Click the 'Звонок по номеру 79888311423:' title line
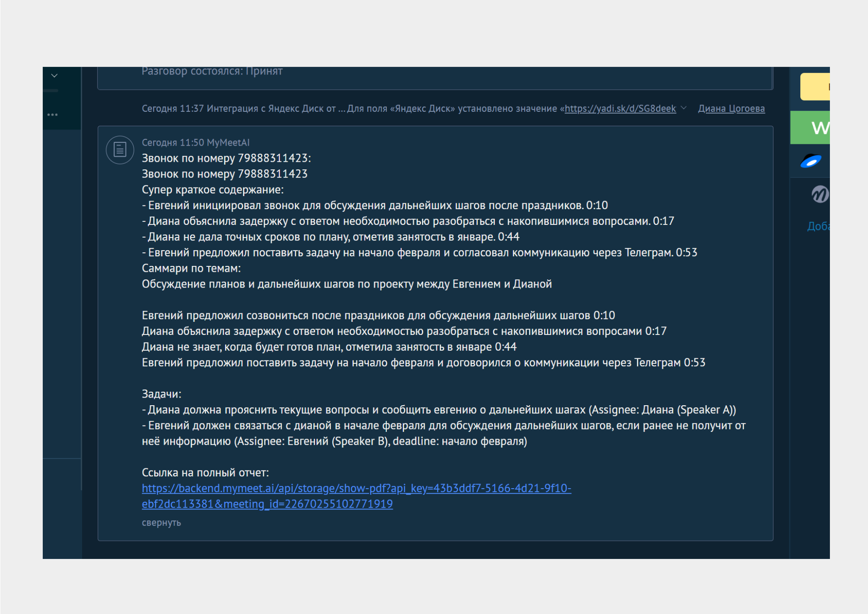 tap(226, 158)
